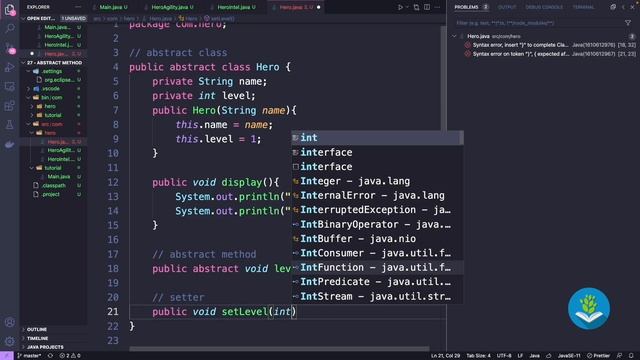Screen dimensions: 640x360
Task: Expand the Outline section
Action: tap(53, 329)
